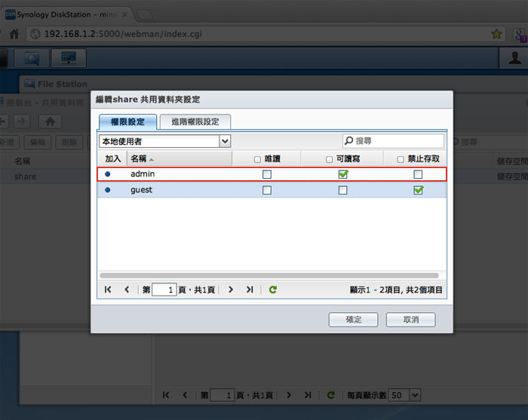Click the site info icon in address bar

[x=35, y=34]
